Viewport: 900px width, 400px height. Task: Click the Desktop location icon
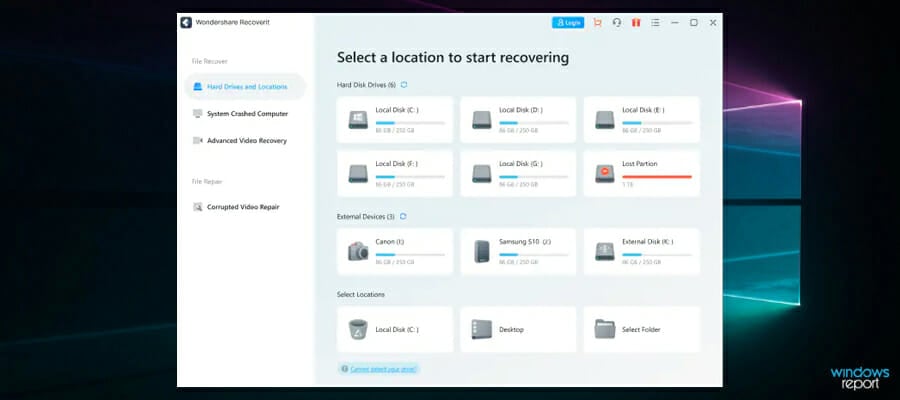coord(482,329)
